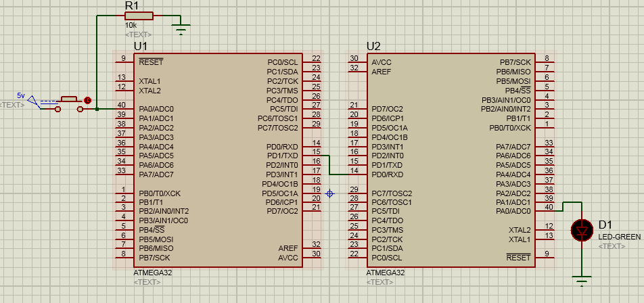
Task: Select the green LED D1 symbol
Action: tap(582, 231)
